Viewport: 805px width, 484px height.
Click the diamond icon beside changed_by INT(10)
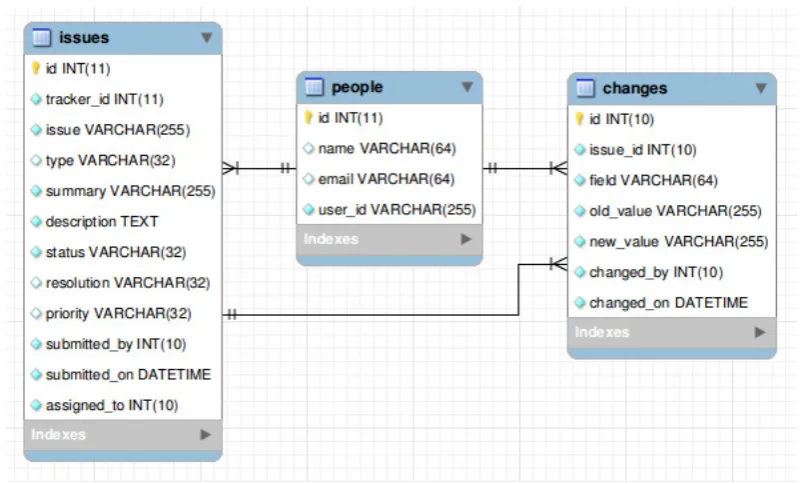580,272
